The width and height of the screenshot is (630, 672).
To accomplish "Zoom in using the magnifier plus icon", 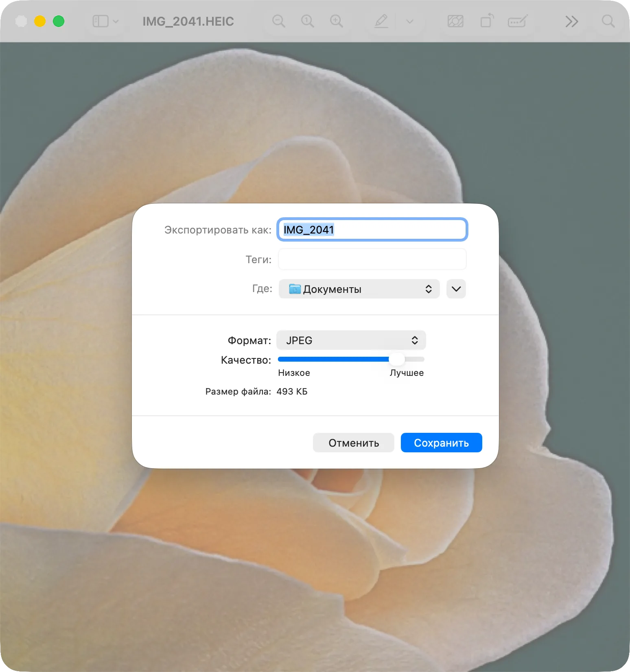I will (337, 21).
